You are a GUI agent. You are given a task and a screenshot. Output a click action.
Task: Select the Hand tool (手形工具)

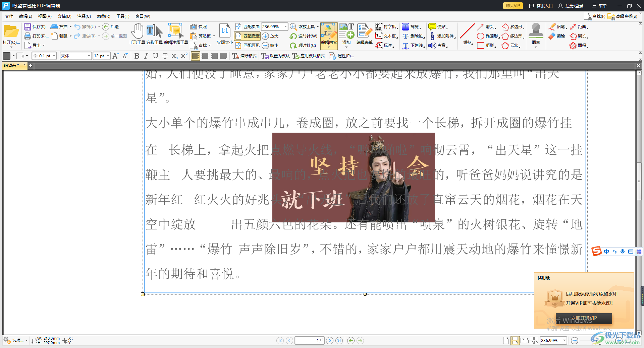[137, 34]
